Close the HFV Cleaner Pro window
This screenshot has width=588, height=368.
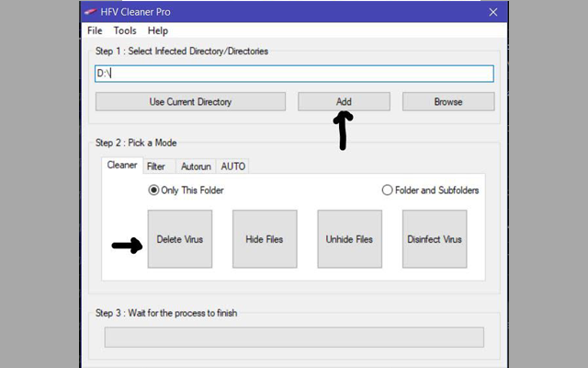(x=493, y=12)
